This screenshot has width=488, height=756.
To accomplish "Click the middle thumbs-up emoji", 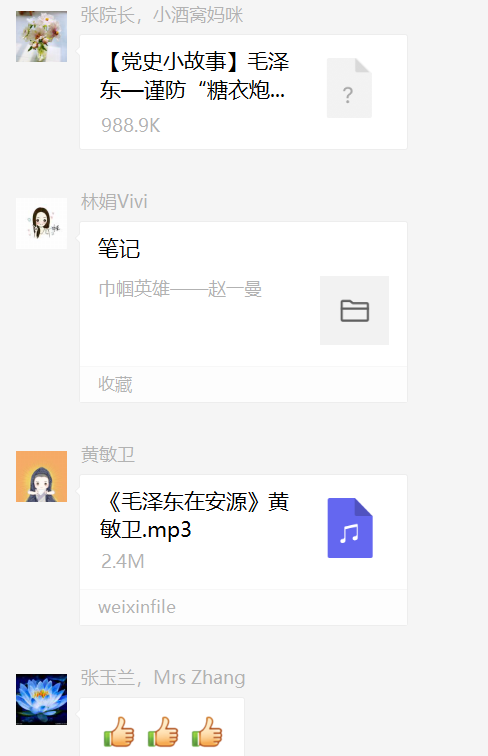I will [163, 732].
